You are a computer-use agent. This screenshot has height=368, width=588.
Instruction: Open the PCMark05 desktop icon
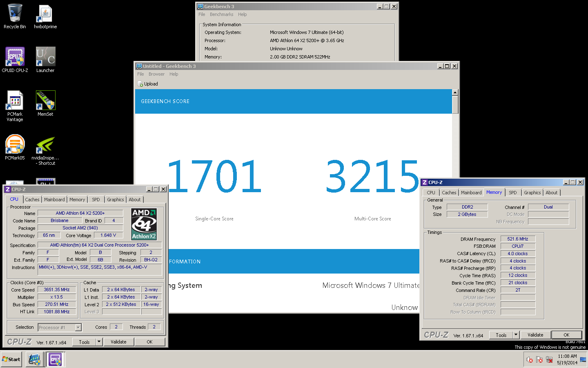click(15, 147)
